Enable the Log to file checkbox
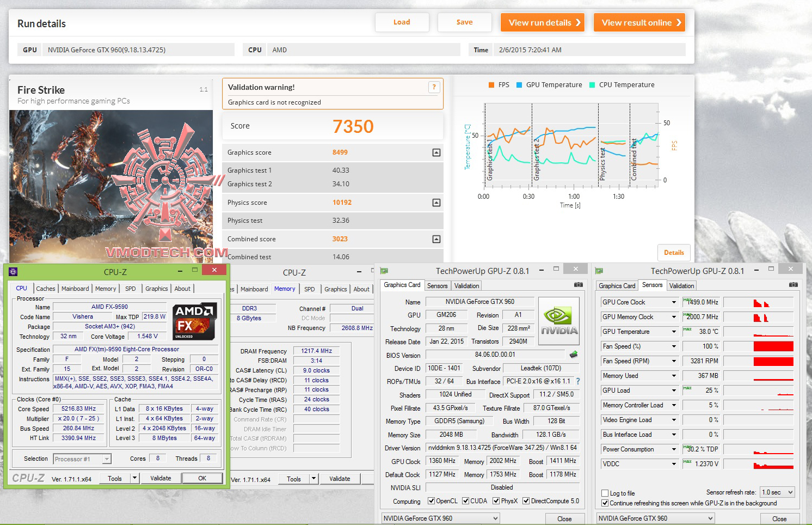Image resolution: width=812 pixels, height=525 pixels. coord(605,493)
